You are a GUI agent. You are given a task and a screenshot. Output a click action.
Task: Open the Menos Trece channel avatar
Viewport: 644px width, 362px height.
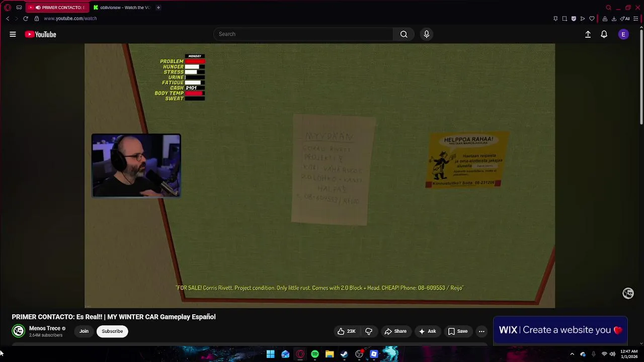pyautogui.click(x=19, y=331)
